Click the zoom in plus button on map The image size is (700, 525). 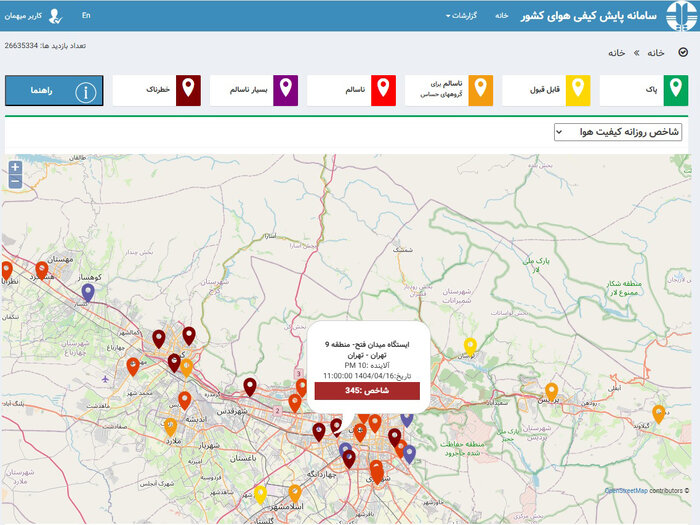click(x=14, y=168)
